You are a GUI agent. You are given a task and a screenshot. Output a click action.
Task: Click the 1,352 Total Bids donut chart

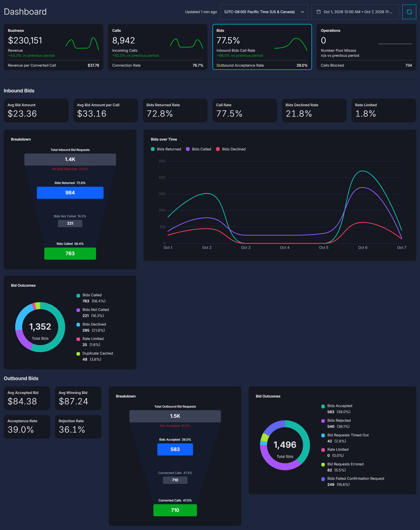pyautogui.click(x=40, y=327)
